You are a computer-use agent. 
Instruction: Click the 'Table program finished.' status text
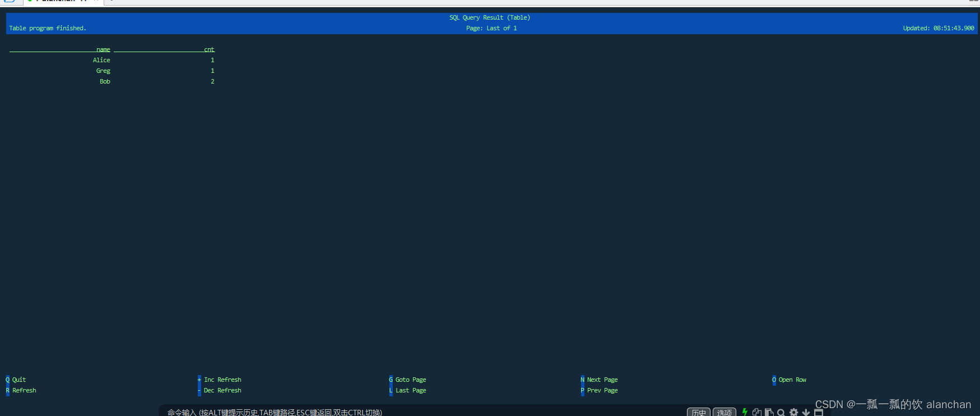48,28
